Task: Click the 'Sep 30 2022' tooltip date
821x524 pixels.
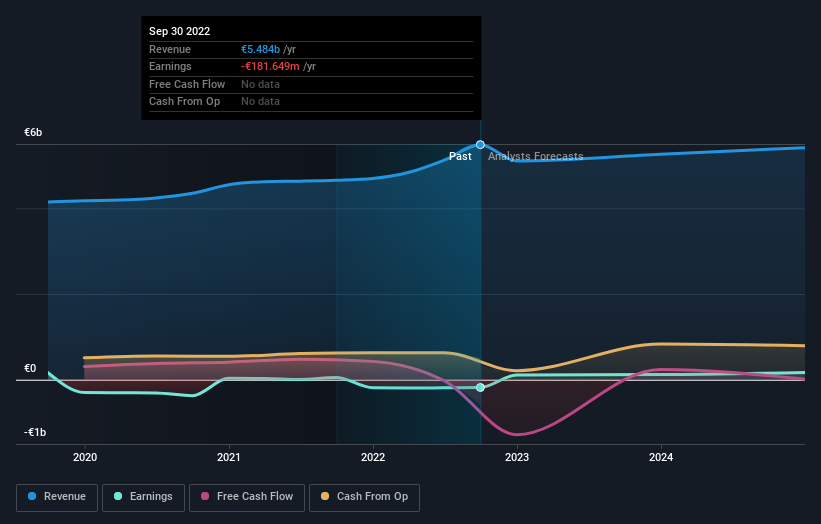Action: click(x=180, y=31)
